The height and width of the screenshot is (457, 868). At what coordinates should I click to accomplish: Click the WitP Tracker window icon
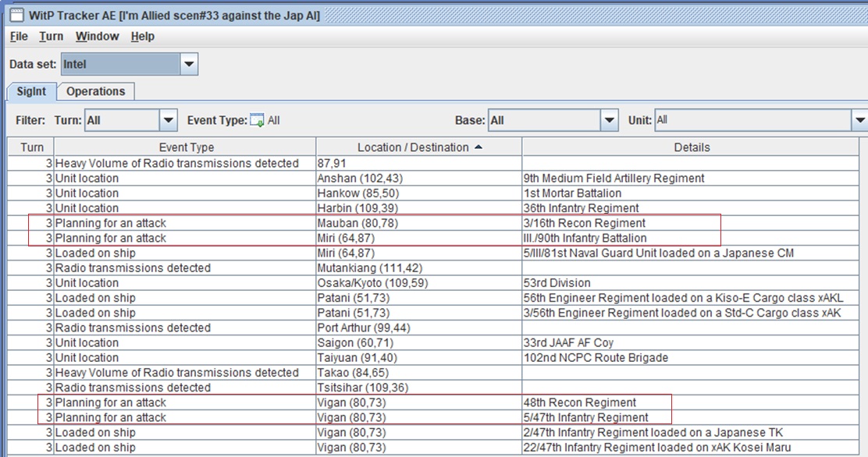pos(16,15)
